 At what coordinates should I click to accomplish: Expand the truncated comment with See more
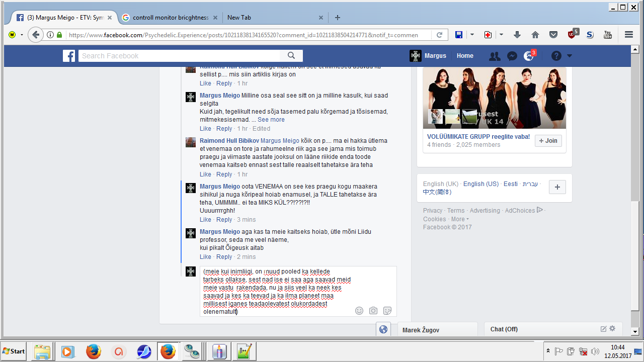271,120
